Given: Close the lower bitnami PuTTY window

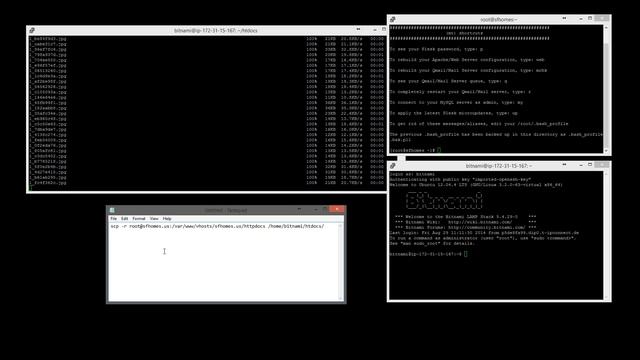Looking at the screenshot, I should point(602,165).
